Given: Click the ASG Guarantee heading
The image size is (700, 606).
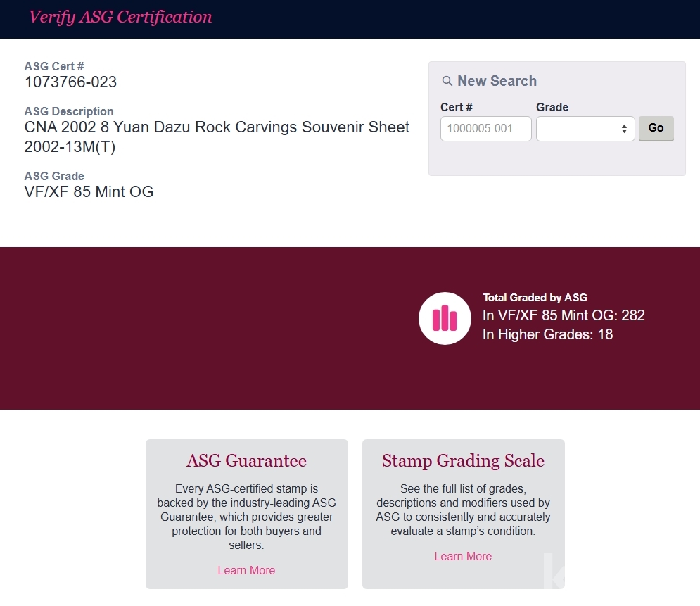Looking at the screenshot, I should (x=246, y=460).
